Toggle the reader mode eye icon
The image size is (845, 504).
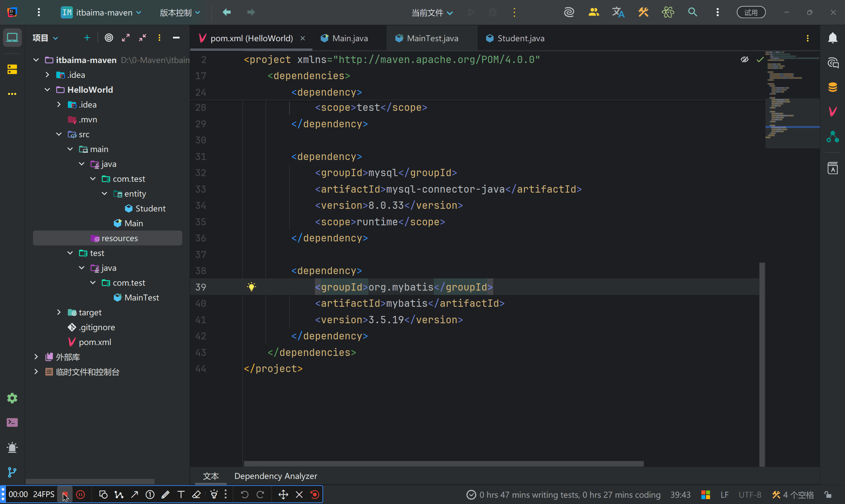[x=744, y=60]
